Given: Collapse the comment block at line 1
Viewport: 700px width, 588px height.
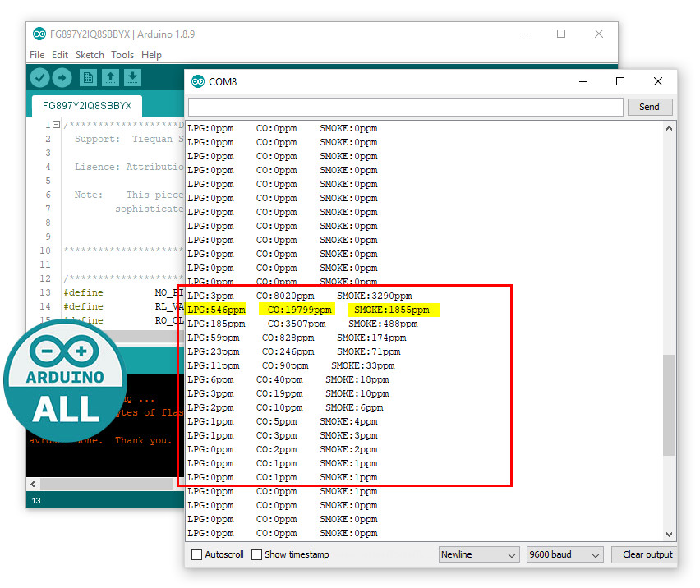Looking at the screenshot, I should (56, 125).
